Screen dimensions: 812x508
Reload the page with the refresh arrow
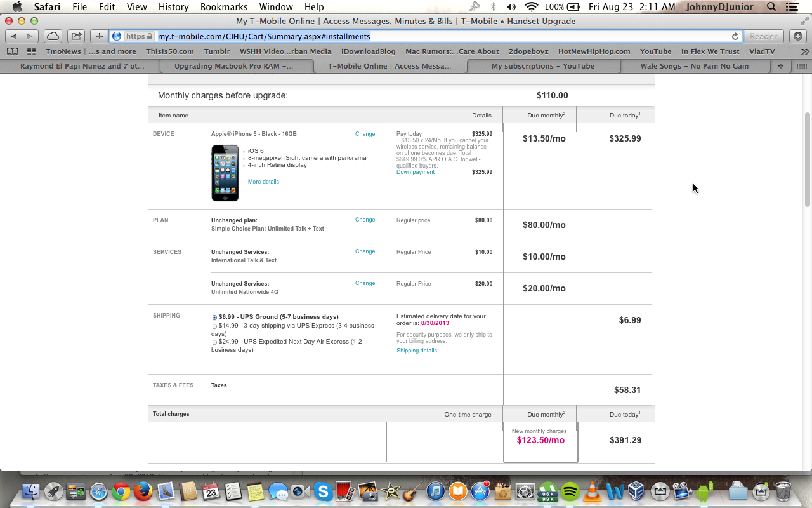(735, 36)
